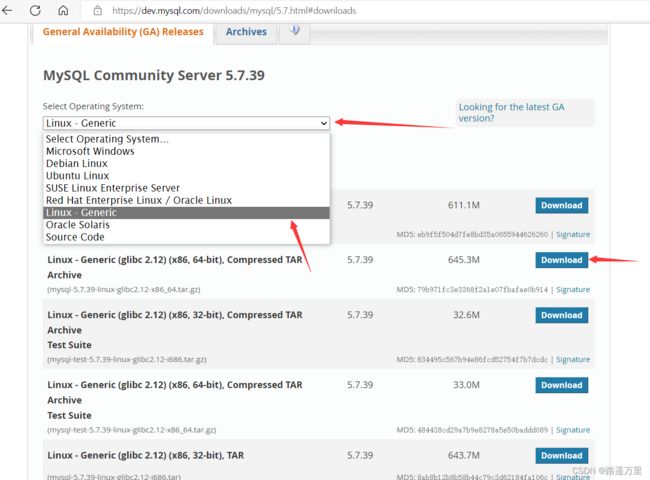Click the browser back arrow
Image resolution: width=650 pixels, height=480 pixels.
7,10
